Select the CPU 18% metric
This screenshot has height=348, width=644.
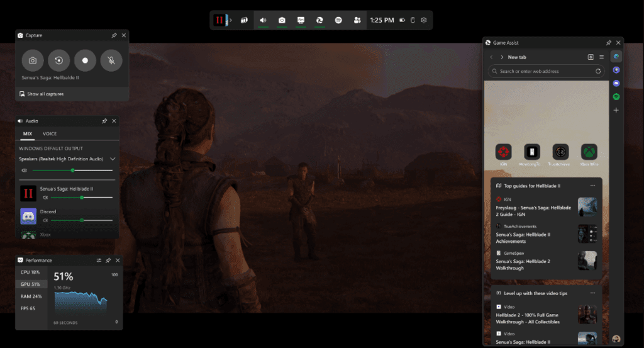point(31,272)
